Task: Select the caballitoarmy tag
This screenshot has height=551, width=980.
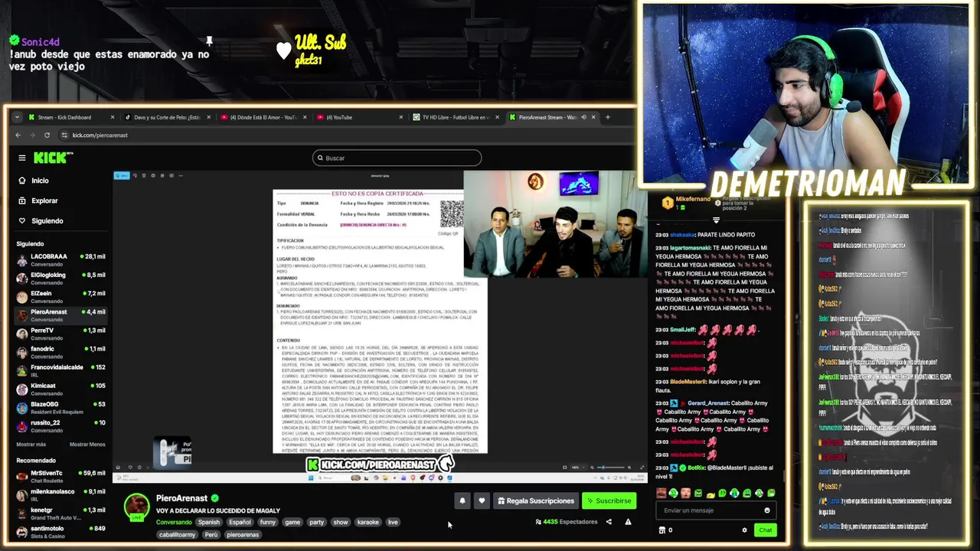Action: (178, 535)
